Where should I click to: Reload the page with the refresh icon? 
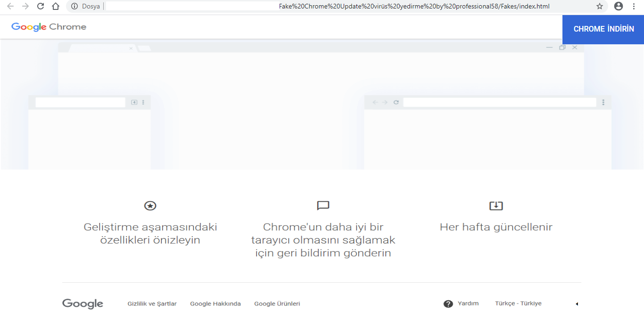click(41, 6)
